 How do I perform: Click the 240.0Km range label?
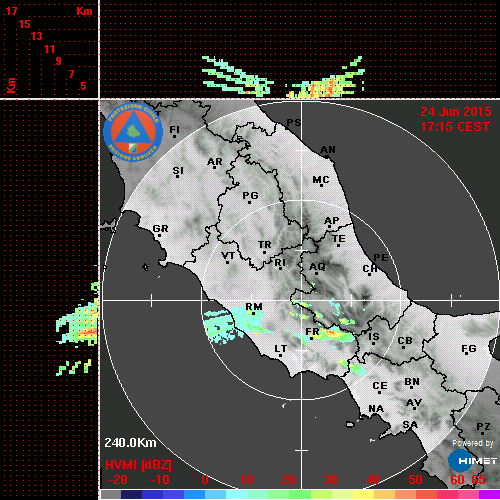pos(130,443)
